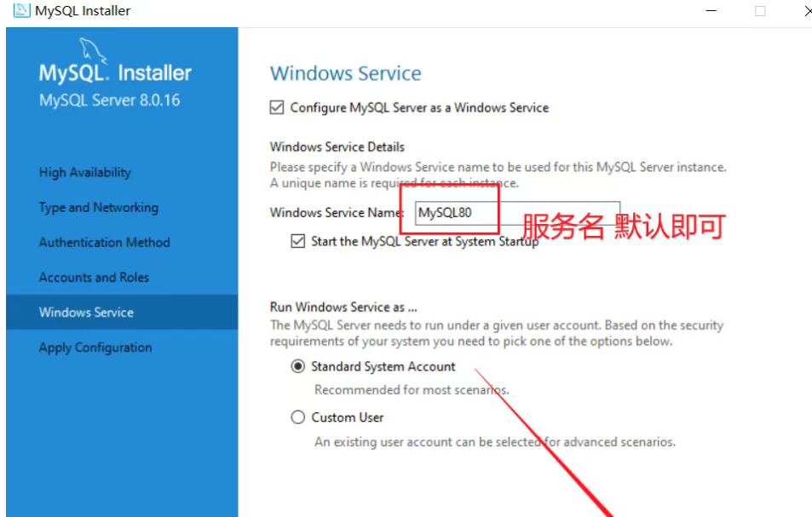
Task: Select the Accounts and Roles step
Action: pyautogui.click(x=94, y=278)
